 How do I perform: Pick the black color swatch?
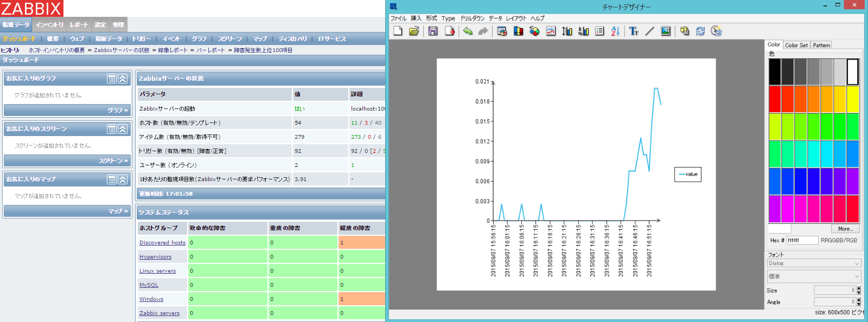(775, 72)
